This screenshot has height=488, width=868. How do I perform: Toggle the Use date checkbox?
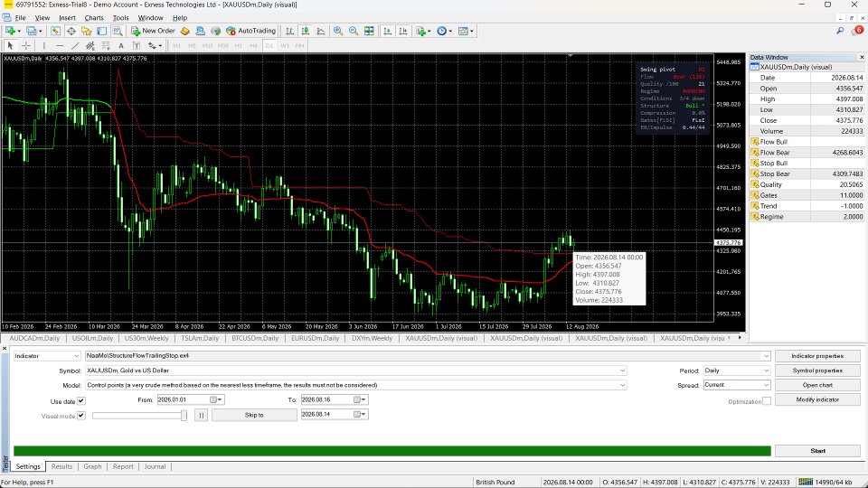81,400
